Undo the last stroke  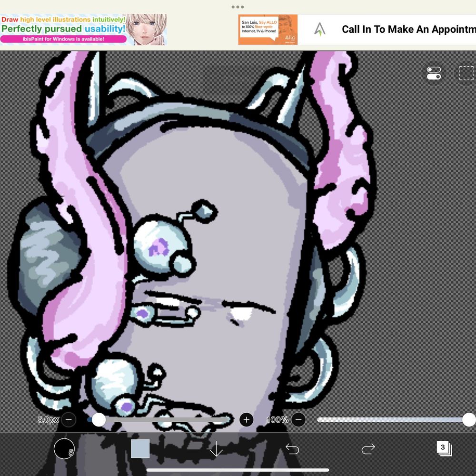click(x=292, y=448)
